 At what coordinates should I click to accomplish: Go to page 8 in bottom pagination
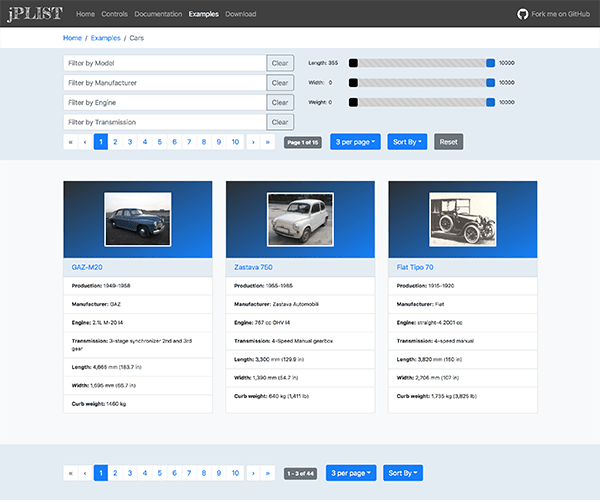204,473
